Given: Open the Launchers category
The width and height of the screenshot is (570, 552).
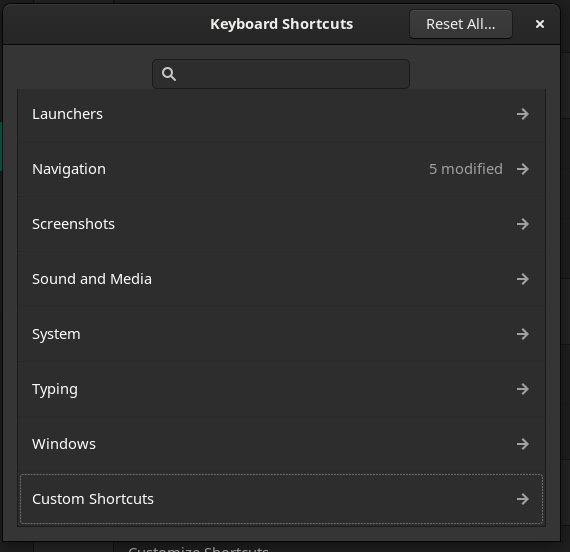Looking at the screenshot, I should [281, 114].
